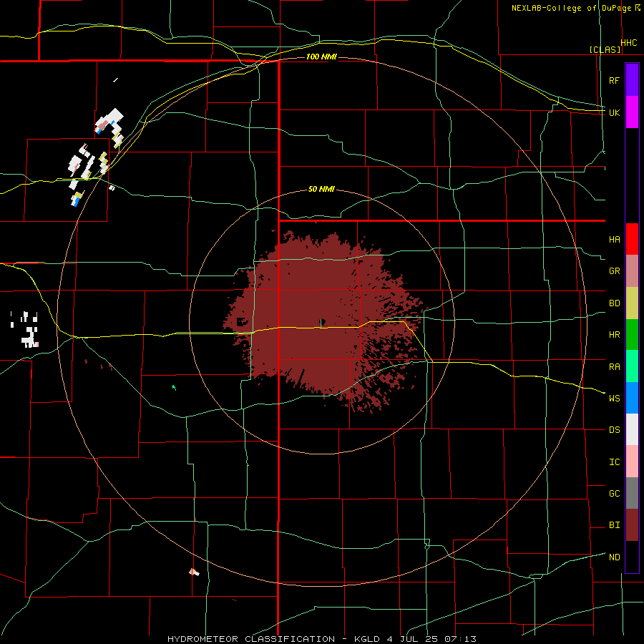Click the RF purple legend swatch
Screen dimensions: 644x644
[632, 80]
